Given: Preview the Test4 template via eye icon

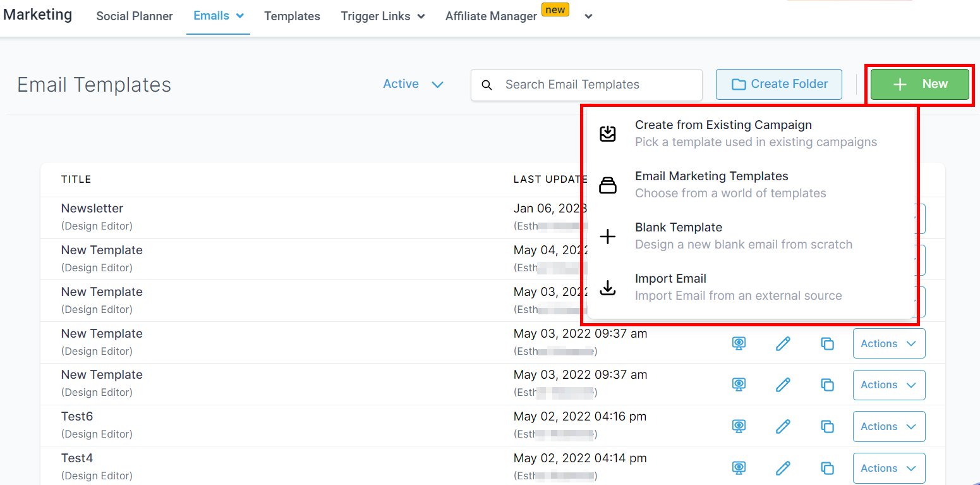Looking at the screenshot, I should 739,468.
